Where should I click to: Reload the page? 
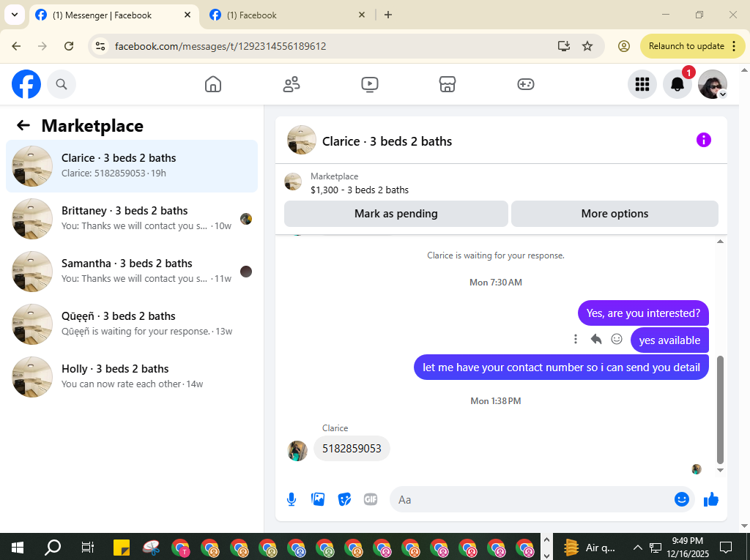(x=69, y=46)
